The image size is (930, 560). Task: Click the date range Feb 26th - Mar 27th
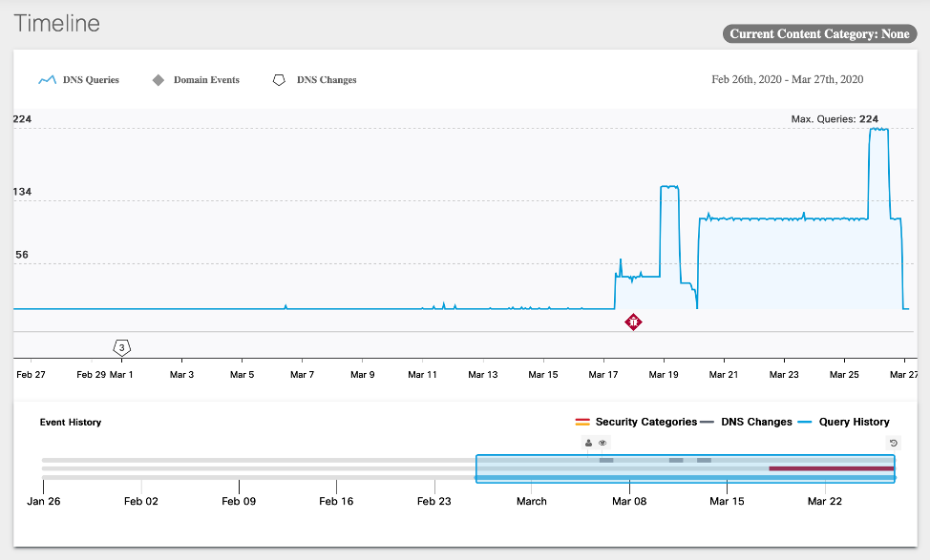click(787, 79)
